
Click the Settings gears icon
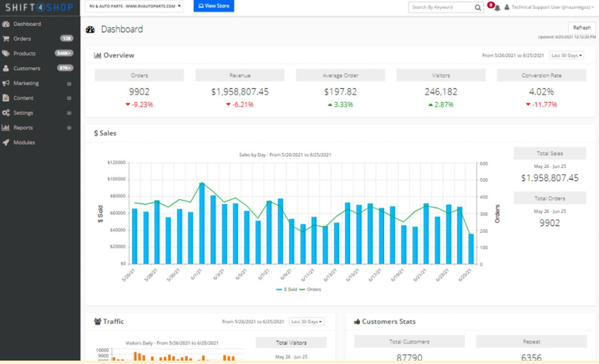[x=5, y=113]
